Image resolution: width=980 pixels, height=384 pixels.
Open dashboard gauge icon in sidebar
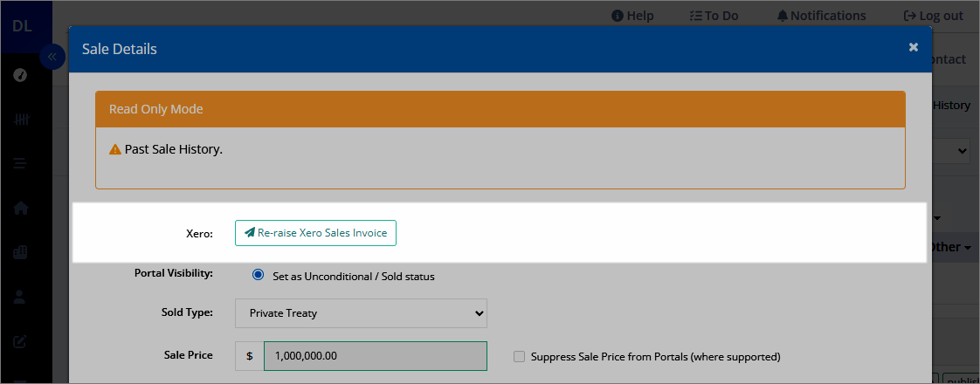coord(20,76)
